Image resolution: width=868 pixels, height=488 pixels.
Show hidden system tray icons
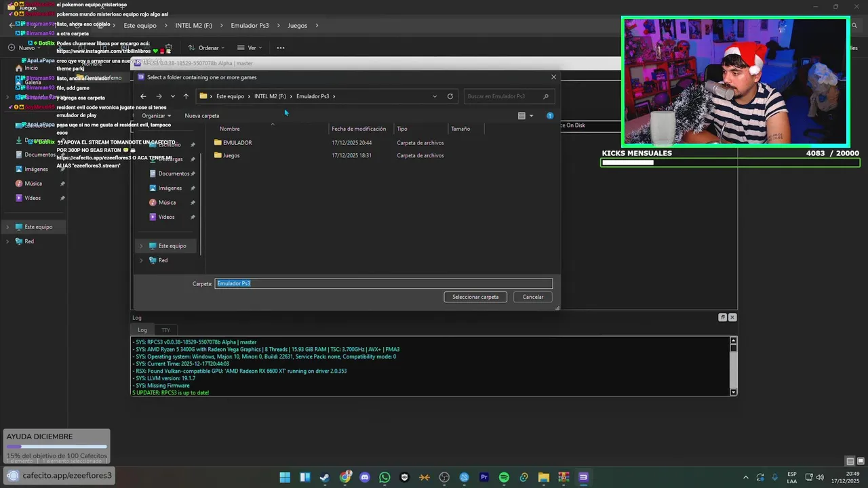746,477
